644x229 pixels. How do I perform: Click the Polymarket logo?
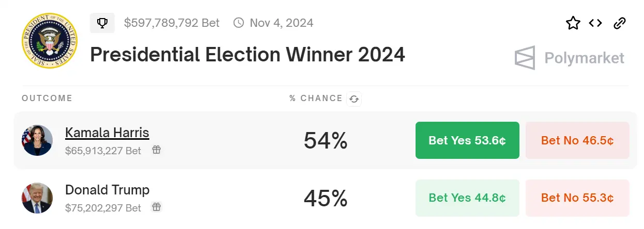570,58
